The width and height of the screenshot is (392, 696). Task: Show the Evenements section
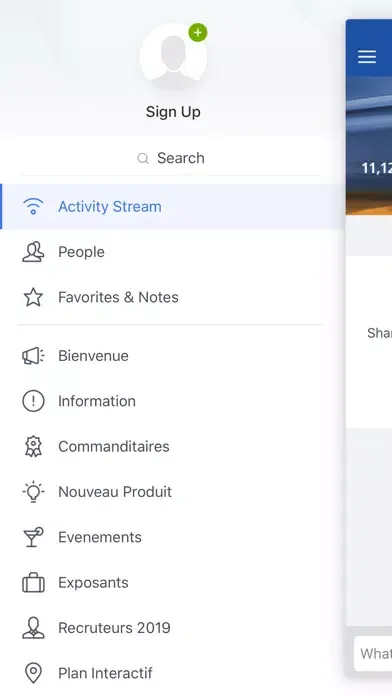[x=173, y=537]
